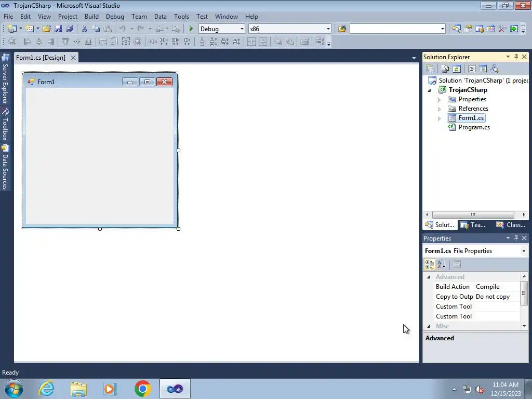Expand the References node in Solution Explorer
This screenshot has width=532, height=399.
pyautogui.click(x=439, y=109)
